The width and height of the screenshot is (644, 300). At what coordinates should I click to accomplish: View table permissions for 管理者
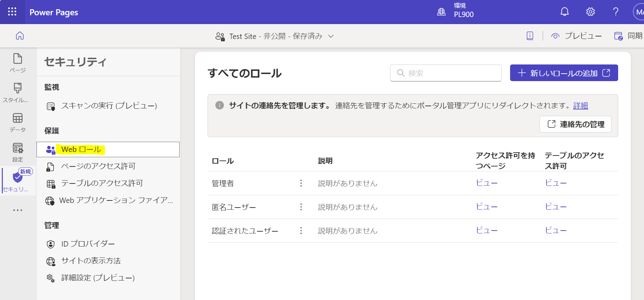click(556, 183)
